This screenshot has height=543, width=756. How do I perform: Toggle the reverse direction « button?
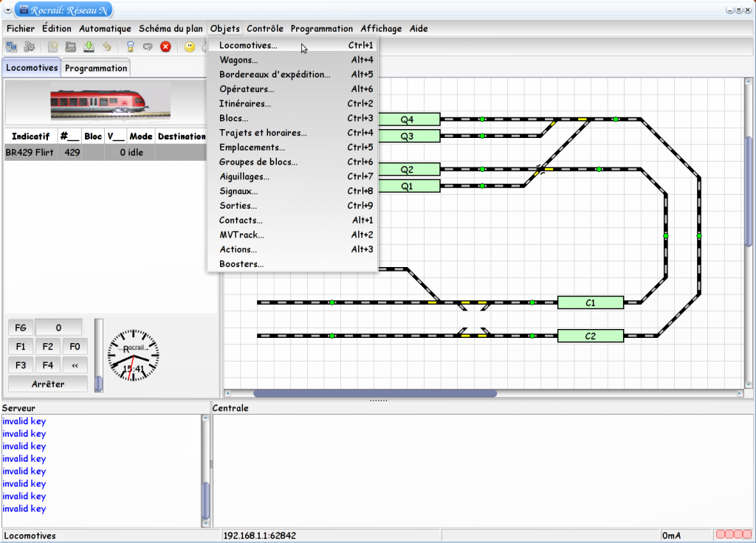(75, 364)
